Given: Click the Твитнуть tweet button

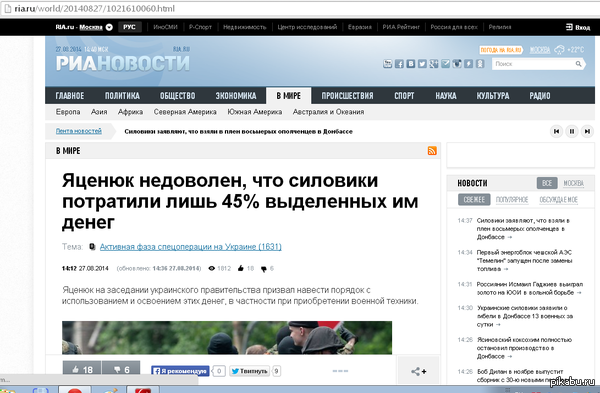Looking at the screenshot, I should 249,371.
